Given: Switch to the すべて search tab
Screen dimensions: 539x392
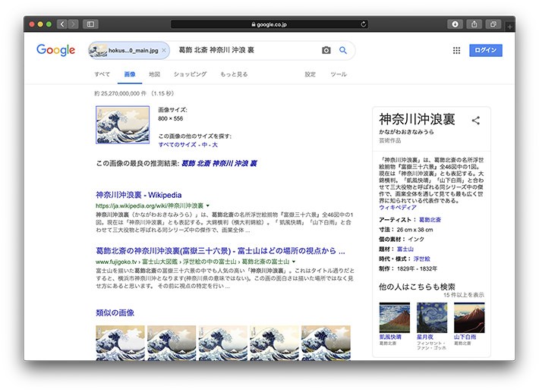Looking at the screenshot, I should [x=102, y=74].
